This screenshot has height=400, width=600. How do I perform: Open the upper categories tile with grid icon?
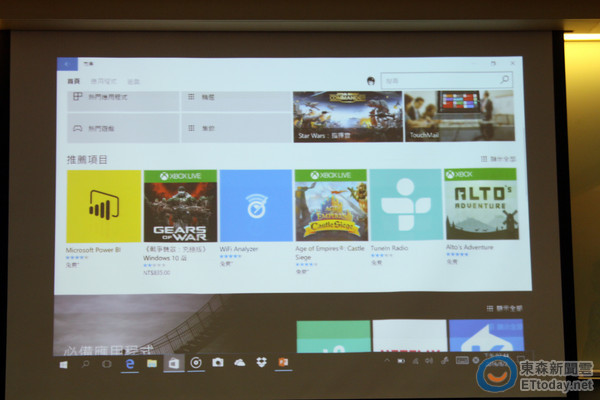[236, 101]
